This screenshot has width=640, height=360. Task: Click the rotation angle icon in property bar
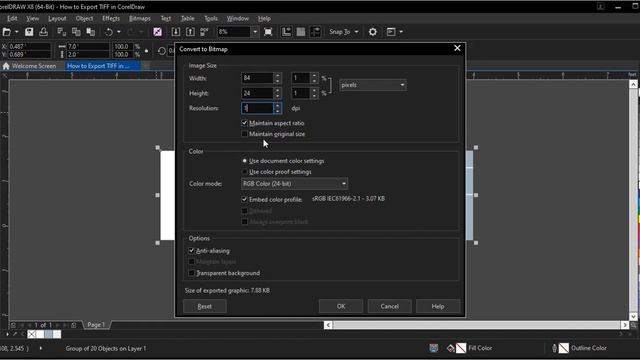(x=162, y=51)
